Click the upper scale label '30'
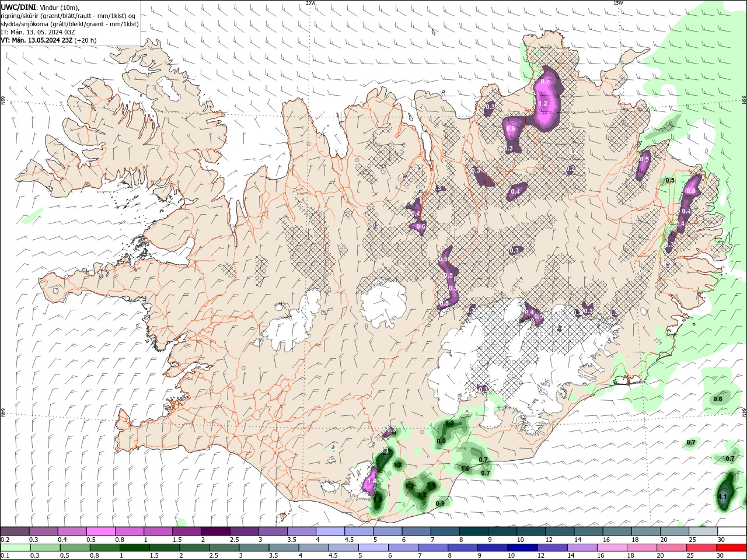Viewport: 747px width, 560px height. click(721, 540)
